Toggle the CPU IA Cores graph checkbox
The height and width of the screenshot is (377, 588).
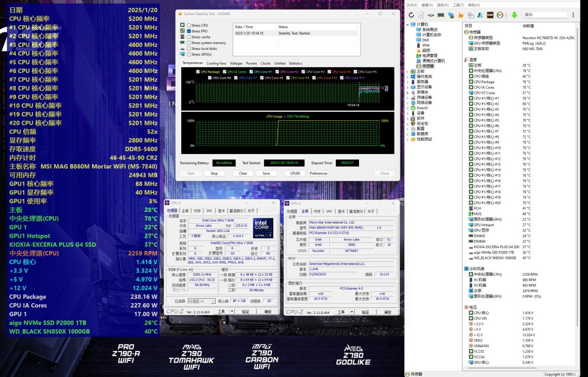click(224, 72)
